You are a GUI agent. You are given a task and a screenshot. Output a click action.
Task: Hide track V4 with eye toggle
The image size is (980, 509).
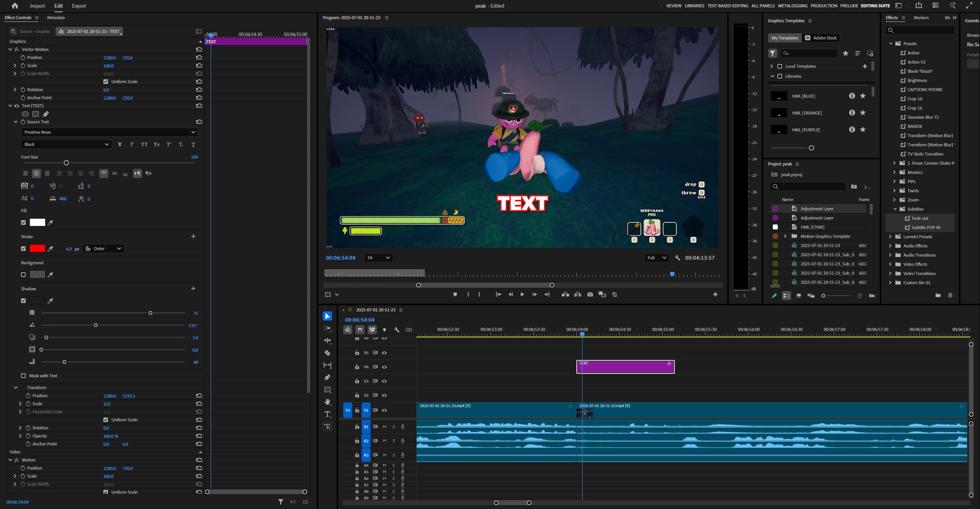(x=384, y=367)
